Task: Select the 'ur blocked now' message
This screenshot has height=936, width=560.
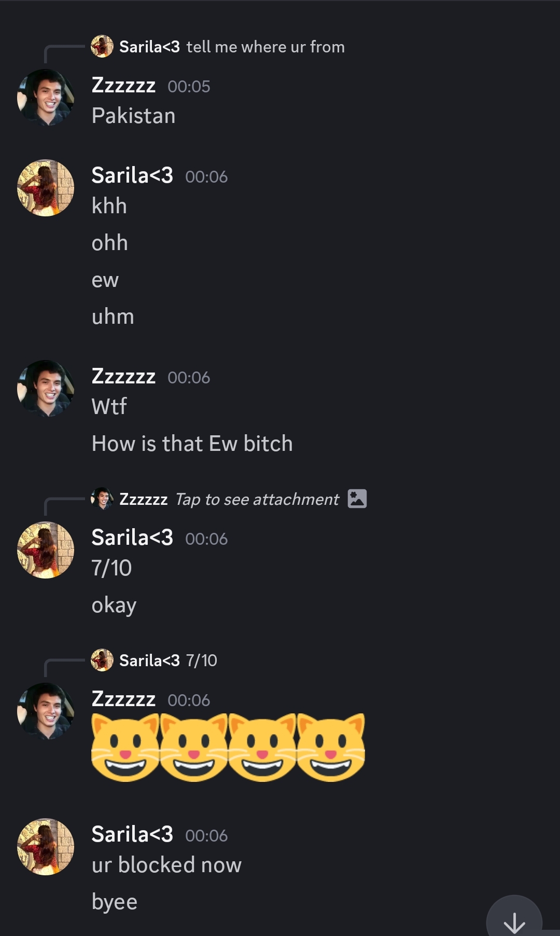Action: point(166,864)
